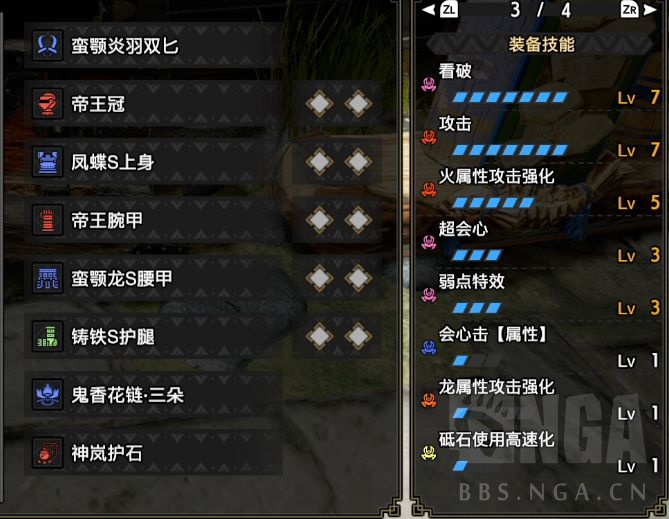Viewport: 669px width, 519px height.
Task: Select second decoration slot of 凤蝶S上身
Action: pyautogui.click(x=358, y=162)
